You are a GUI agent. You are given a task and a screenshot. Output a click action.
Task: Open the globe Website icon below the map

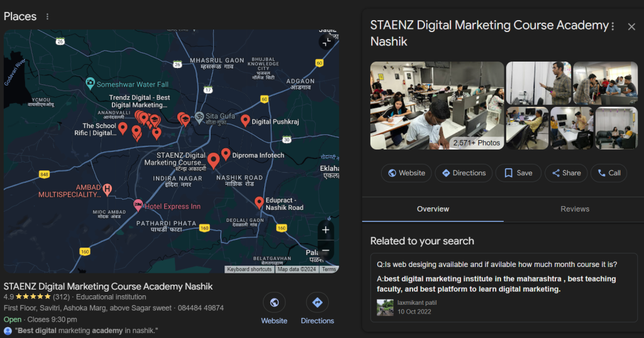(x=274, y=303)
